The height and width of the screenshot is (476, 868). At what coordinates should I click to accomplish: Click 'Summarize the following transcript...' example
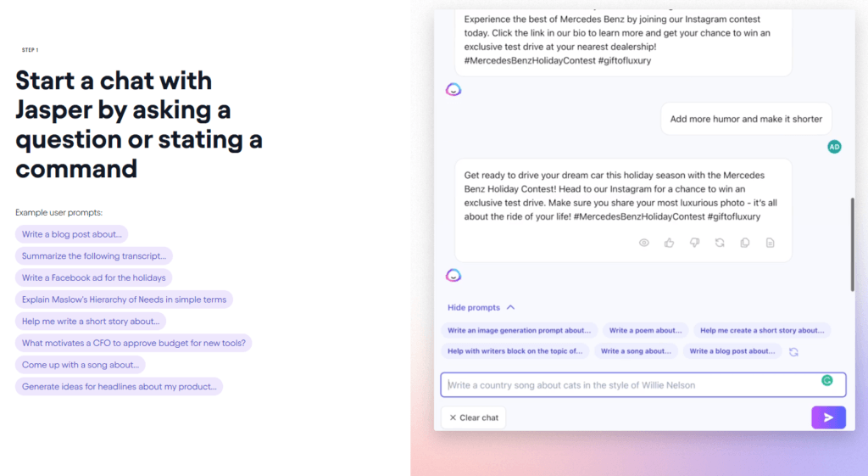94,256
